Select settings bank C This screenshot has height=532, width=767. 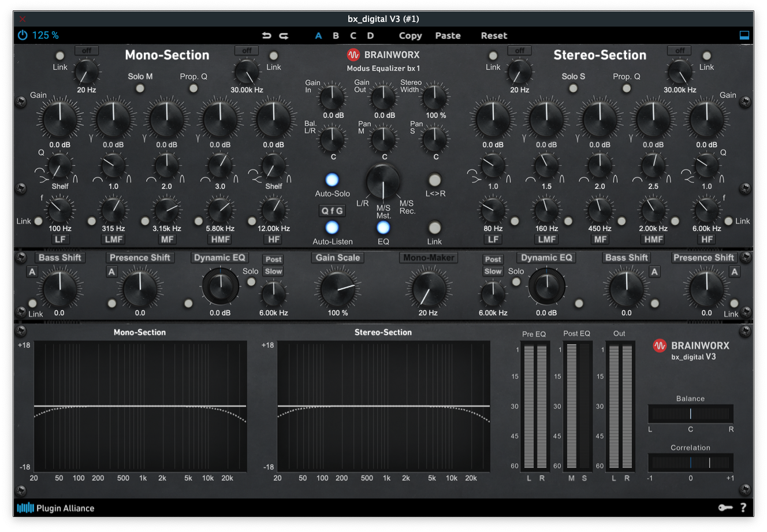(353, 35)
